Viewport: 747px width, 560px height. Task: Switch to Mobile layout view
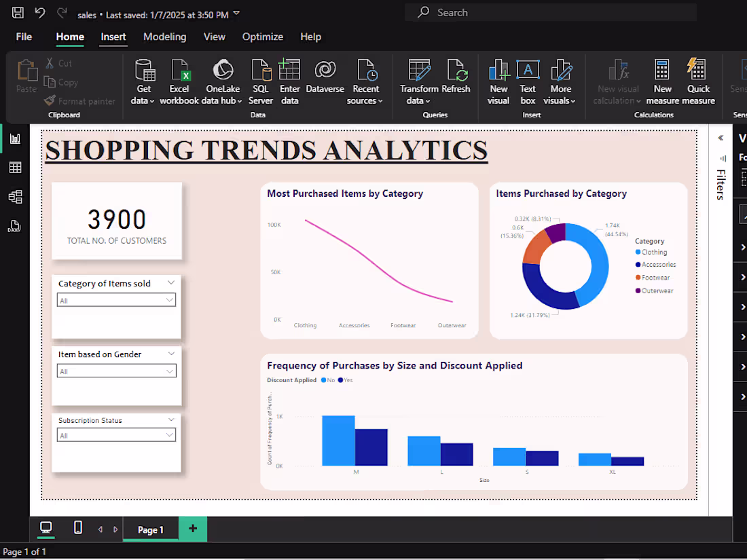(77, 528)
